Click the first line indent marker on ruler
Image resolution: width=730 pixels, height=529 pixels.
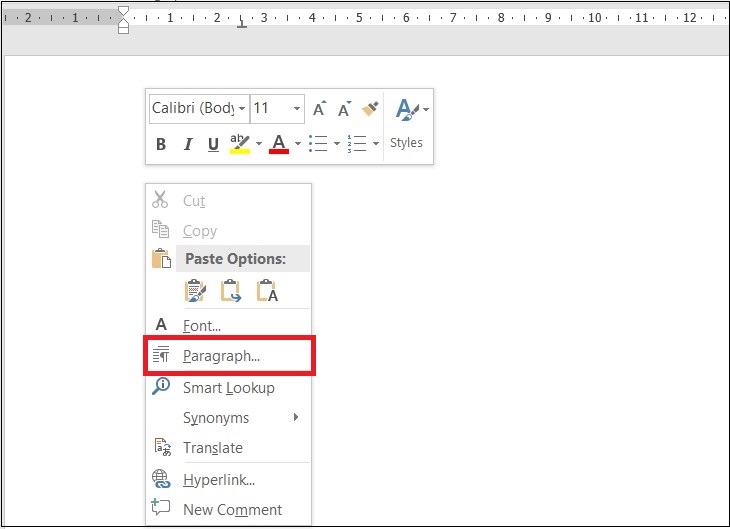(x=123, y=12)
